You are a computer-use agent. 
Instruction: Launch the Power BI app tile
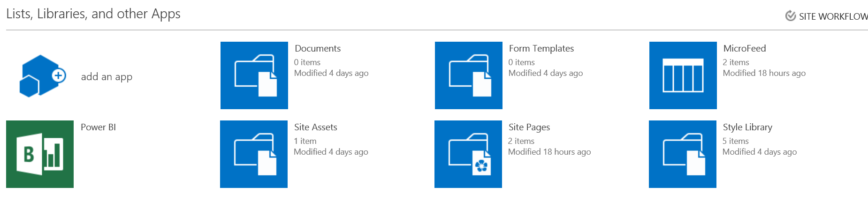click(x=40, y=154)
